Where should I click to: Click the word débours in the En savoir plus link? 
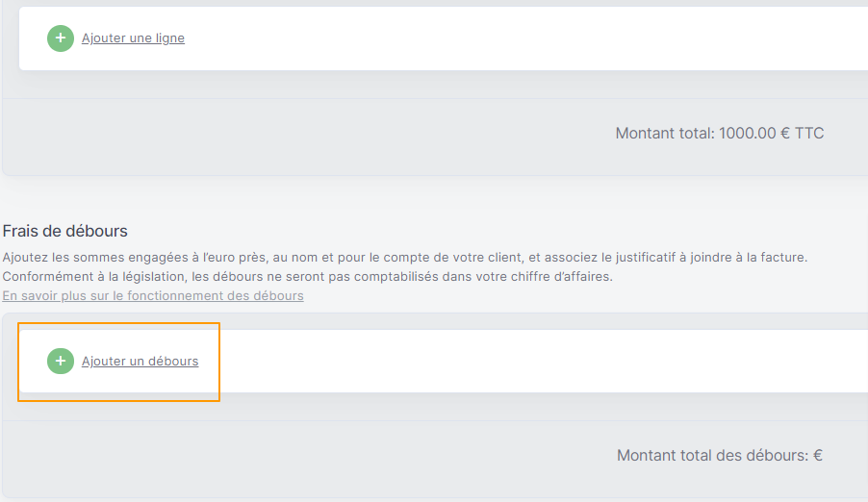pos(278,295)
